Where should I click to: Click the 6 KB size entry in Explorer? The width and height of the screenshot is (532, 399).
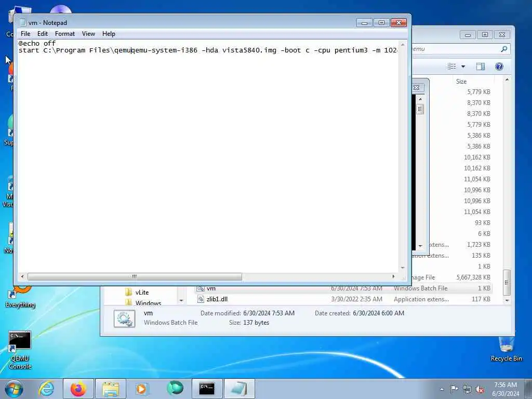(x=484, y=234)
